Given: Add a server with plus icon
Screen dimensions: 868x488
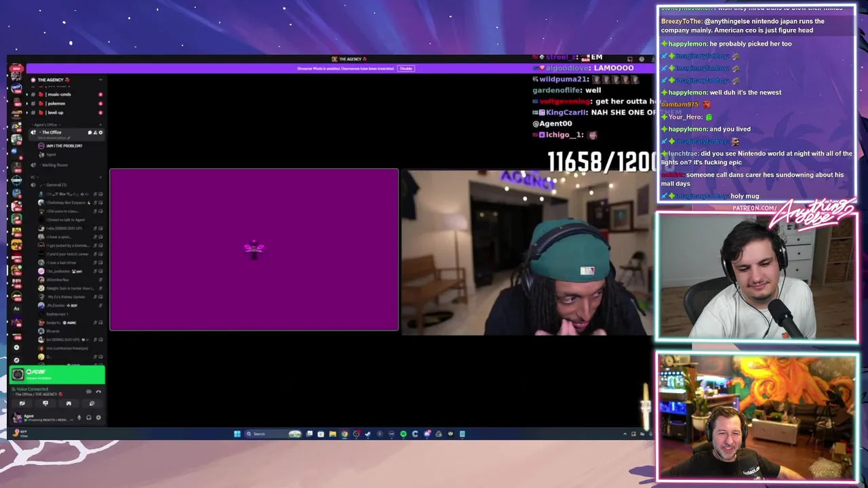Looking at the screenshot, I should [x=16, y=347].
